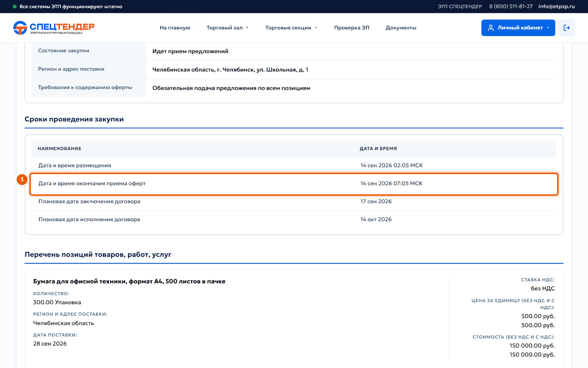Click the office paper item title
Viewport: 588px width, 368px height.
point(129,282)
